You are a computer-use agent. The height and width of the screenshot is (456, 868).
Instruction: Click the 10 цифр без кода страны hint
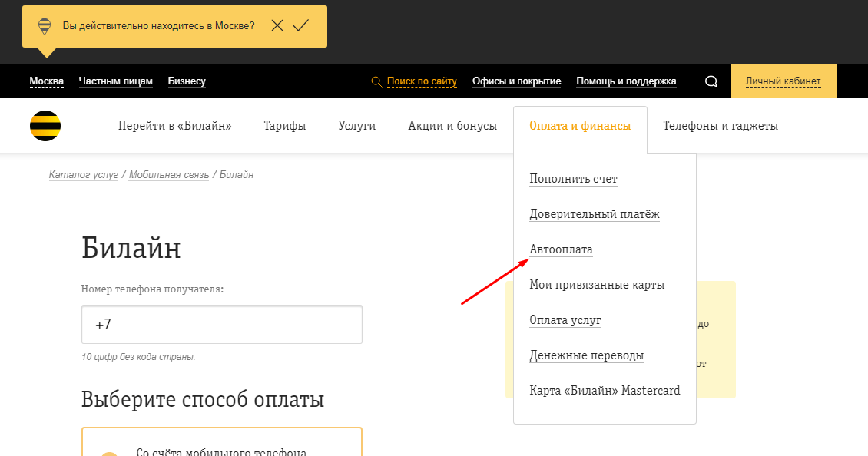coord(138,357)
